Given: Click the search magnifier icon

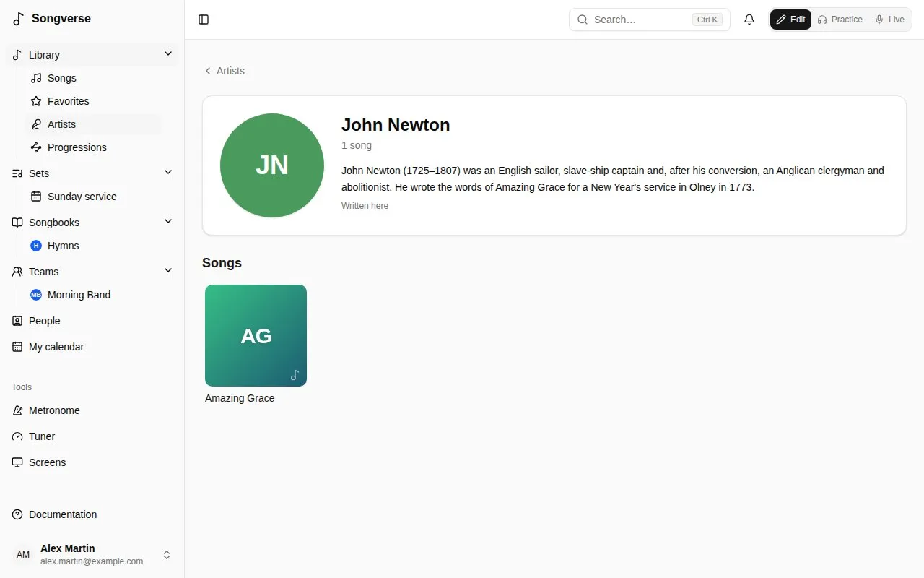Looking at the screenshot, I should (583, 20).
